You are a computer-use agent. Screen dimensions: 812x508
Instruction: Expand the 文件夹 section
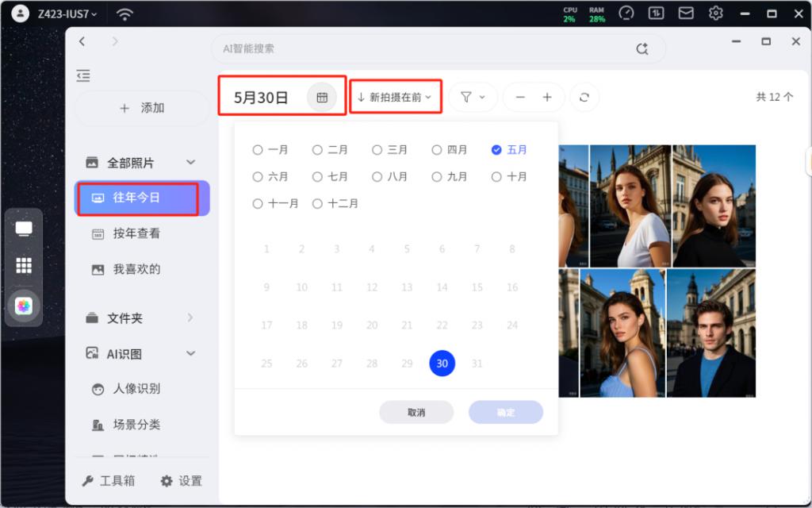point(190,317)
